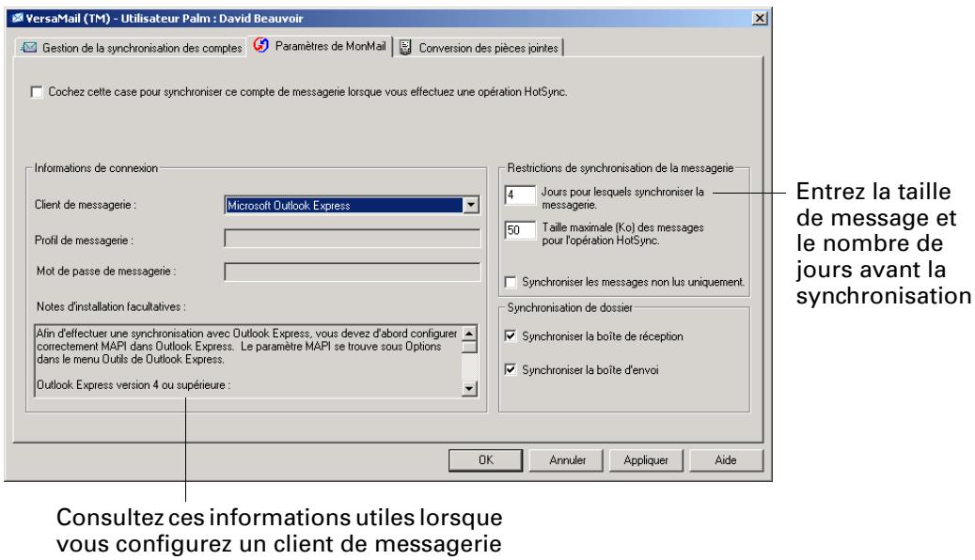
Task: Open help with the Aide button
Action: [726, 460]
